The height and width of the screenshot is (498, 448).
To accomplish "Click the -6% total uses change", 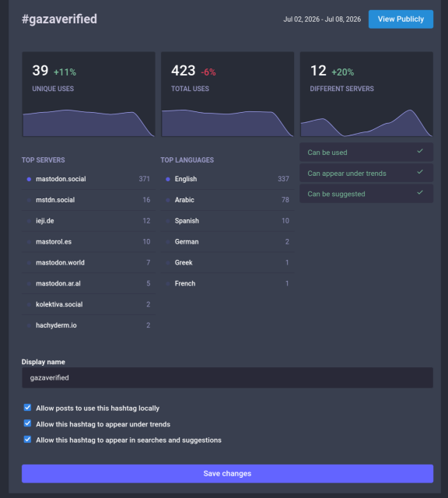I will point(208,72).
